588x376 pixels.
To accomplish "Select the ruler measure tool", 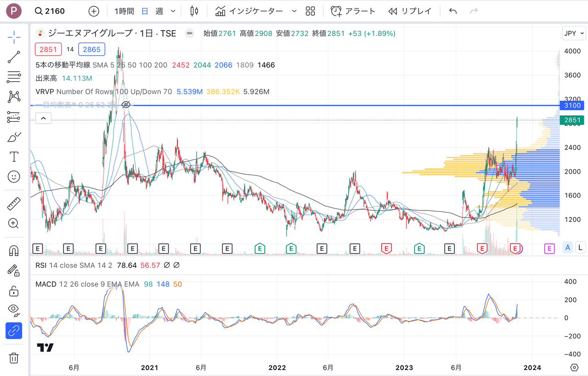I will tap(14, 204).
